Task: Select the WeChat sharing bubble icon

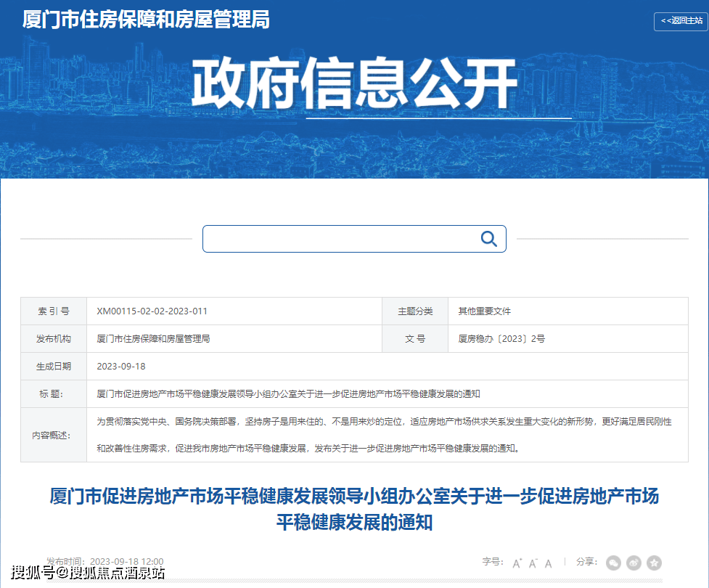Action: tap(613, 562)
